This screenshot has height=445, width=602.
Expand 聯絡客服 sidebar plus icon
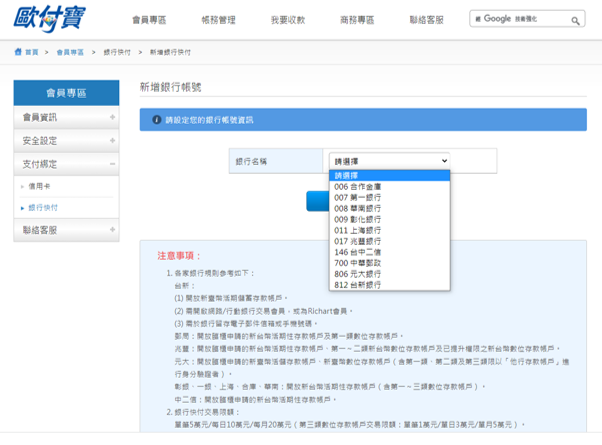click(x=112, y=230)
